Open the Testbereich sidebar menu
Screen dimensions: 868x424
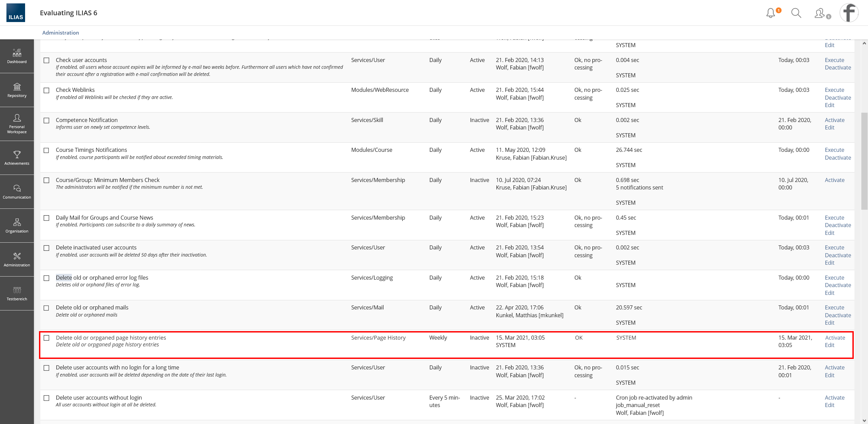tap(17, 294)
